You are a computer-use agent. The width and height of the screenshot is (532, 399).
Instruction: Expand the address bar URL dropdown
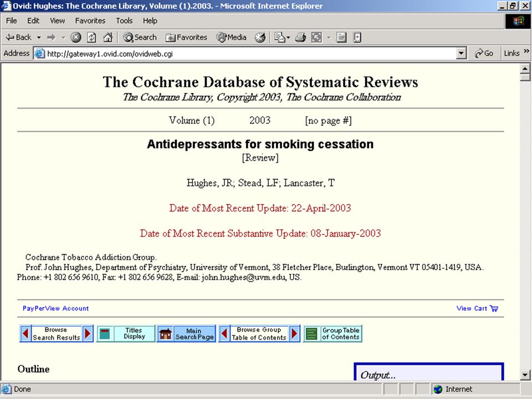(x=461, y=53)
